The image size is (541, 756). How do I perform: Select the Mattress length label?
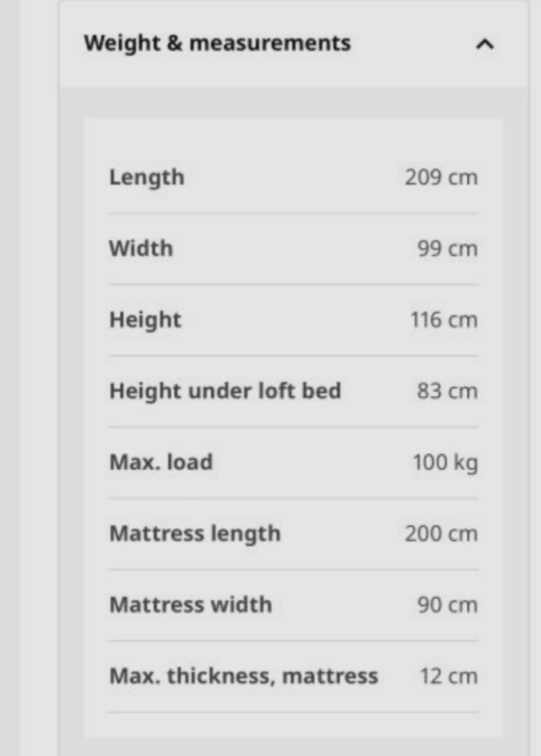[195, 534]
